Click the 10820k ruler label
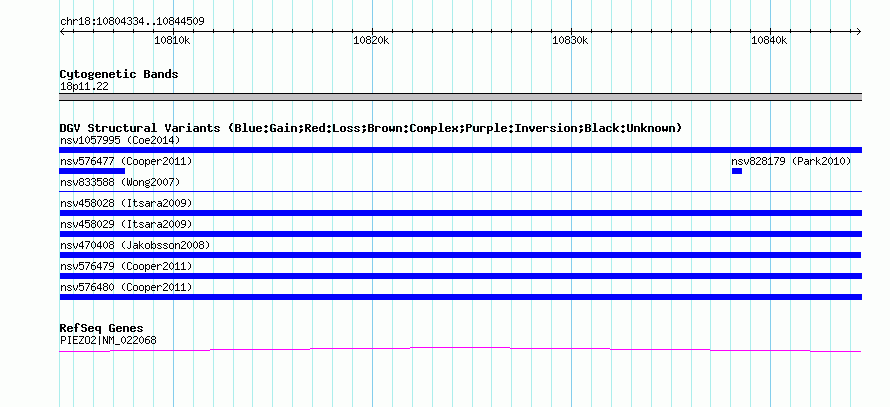This screenshot has height=407, width=890. click(x=371, y=41)
